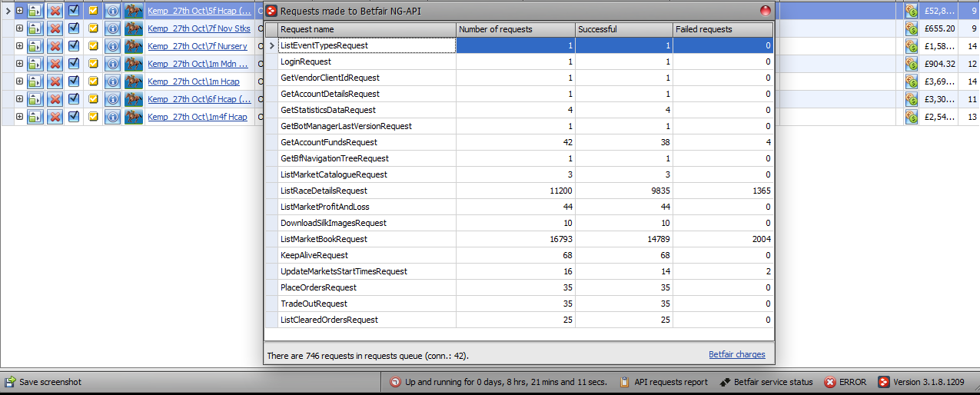Sort by the Request name column header
980x395 pixels.
coord(367,29)
